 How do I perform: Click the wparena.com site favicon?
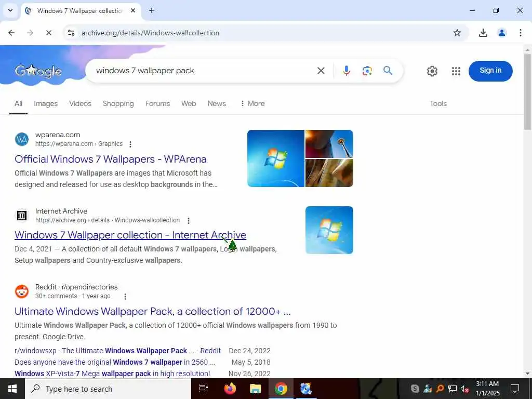coord(22,139)
